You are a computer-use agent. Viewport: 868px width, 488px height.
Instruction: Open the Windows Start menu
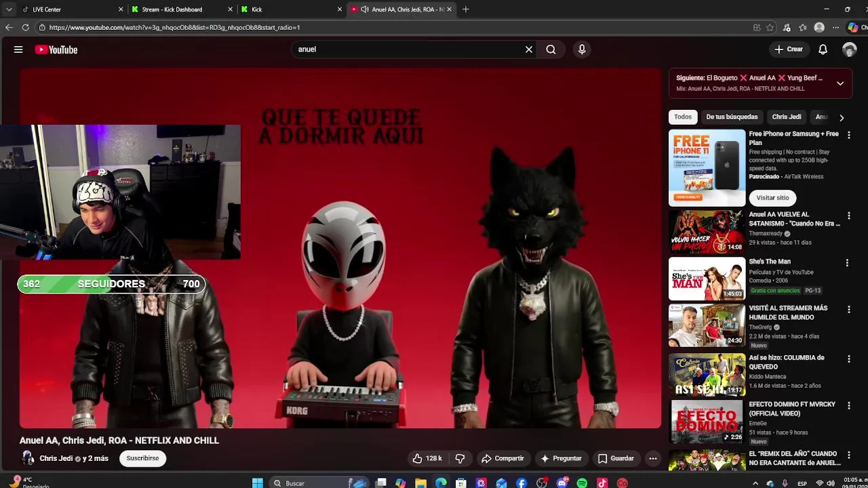coord(258,483)
